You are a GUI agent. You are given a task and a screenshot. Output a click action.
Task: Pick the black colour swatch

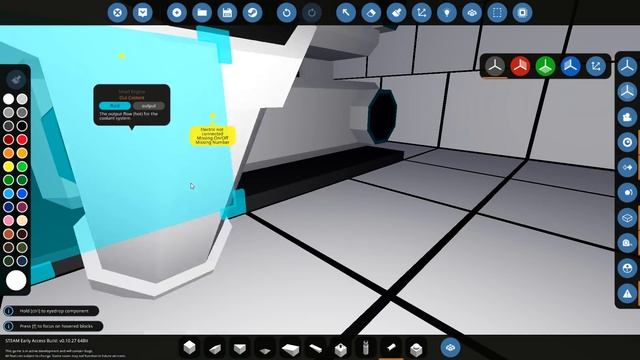coord(22,126)
